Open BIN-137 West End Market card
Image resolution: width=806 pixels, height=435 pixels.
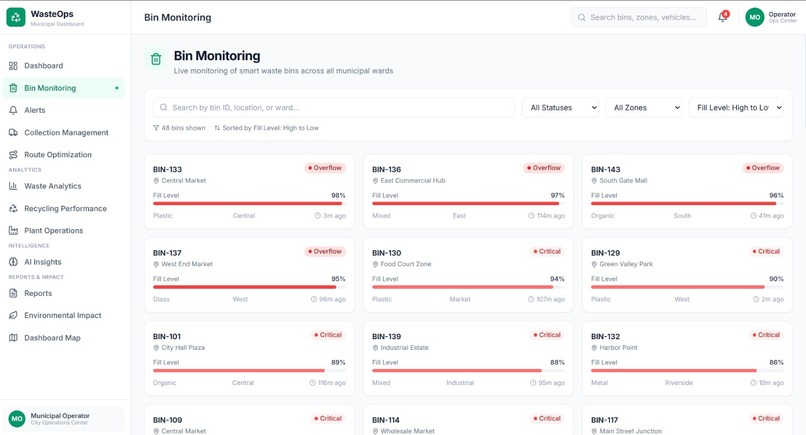pyautogui.click(x=249, y=275)
